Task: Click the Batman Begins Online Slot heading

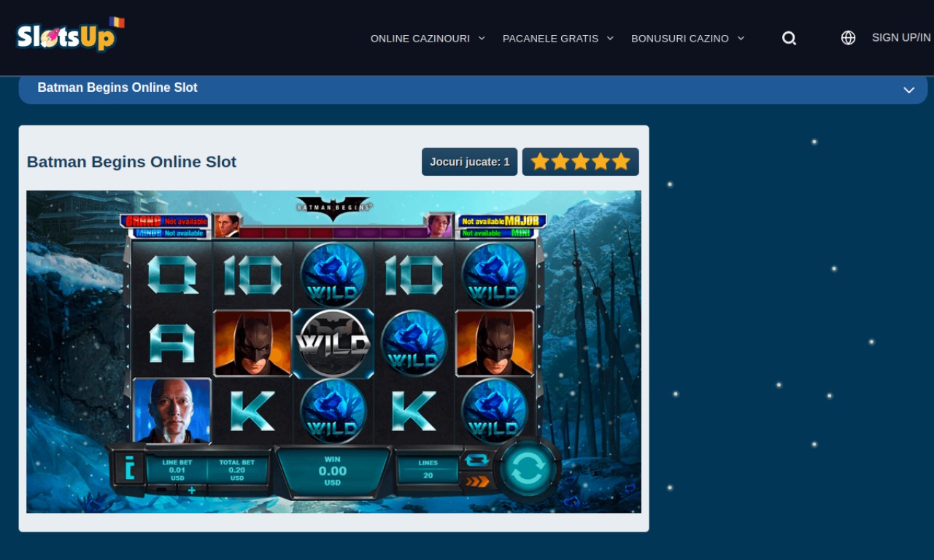Action: point(131,162)
